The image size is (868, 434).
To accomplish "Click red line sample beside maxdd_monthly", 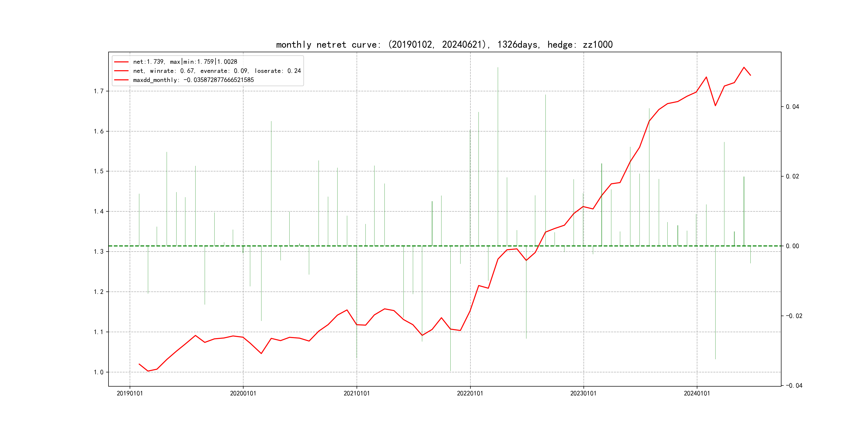I will click(121, 80).
